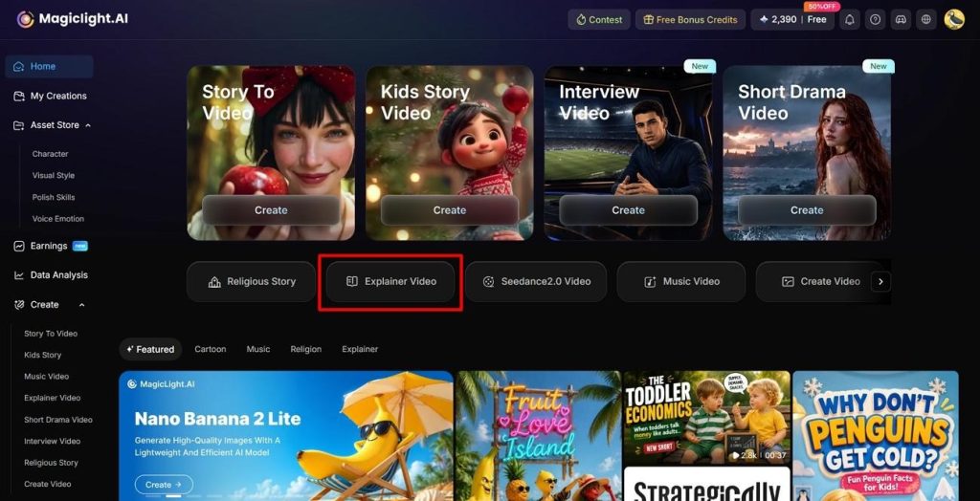Open the notifications bell icon
This screenshot has height=501, width=980.
tap(850, 19)
